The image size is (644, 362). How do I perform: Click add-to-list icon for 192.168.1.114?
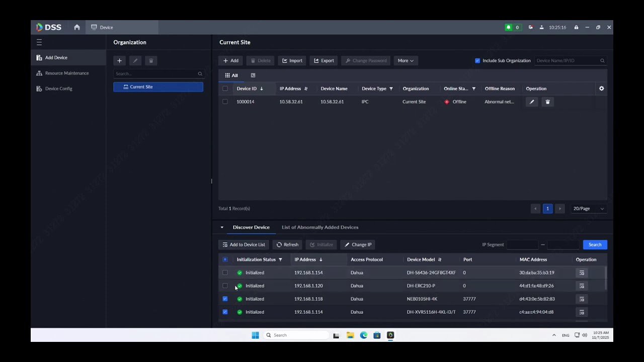582,312
